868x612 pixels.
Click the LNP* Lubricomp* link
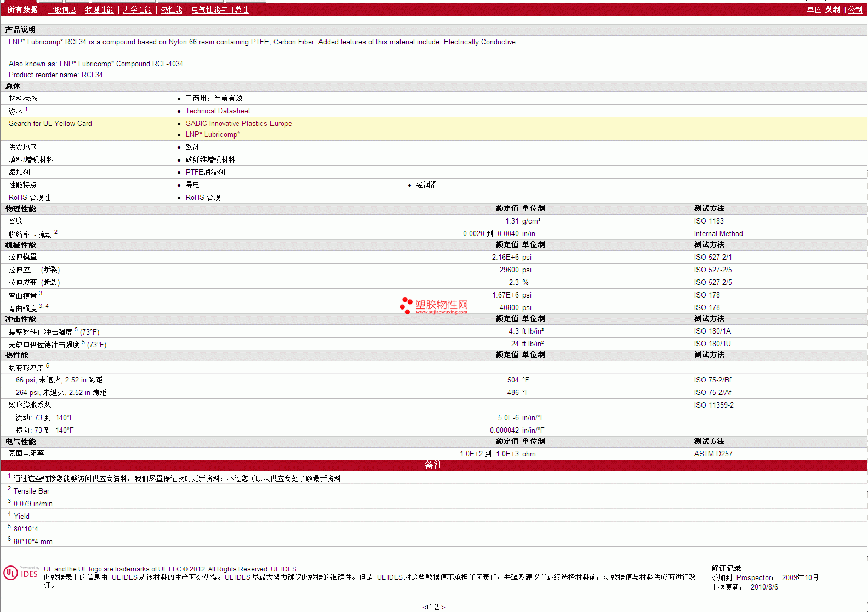click(213, 135)
